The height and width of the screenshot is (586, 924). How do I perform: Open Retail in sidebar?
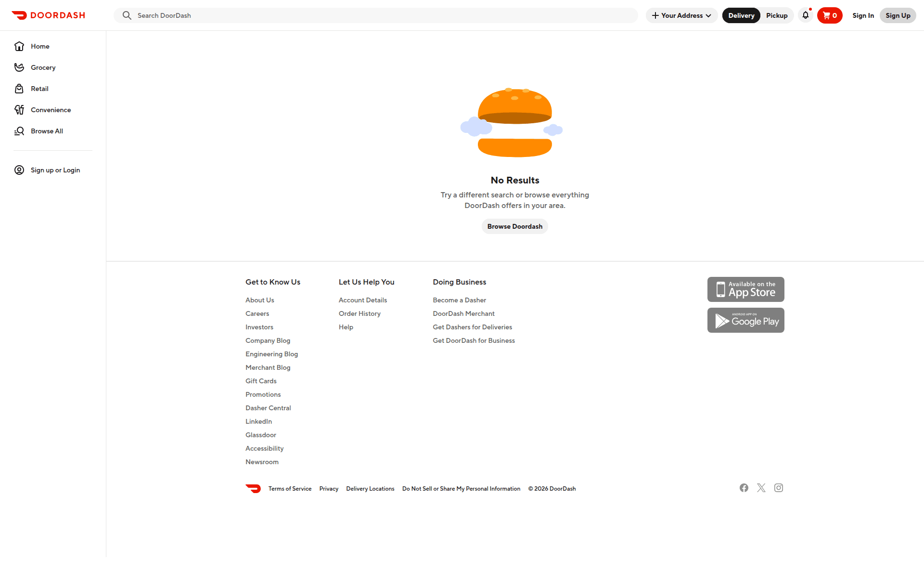(x=39, y=89)
